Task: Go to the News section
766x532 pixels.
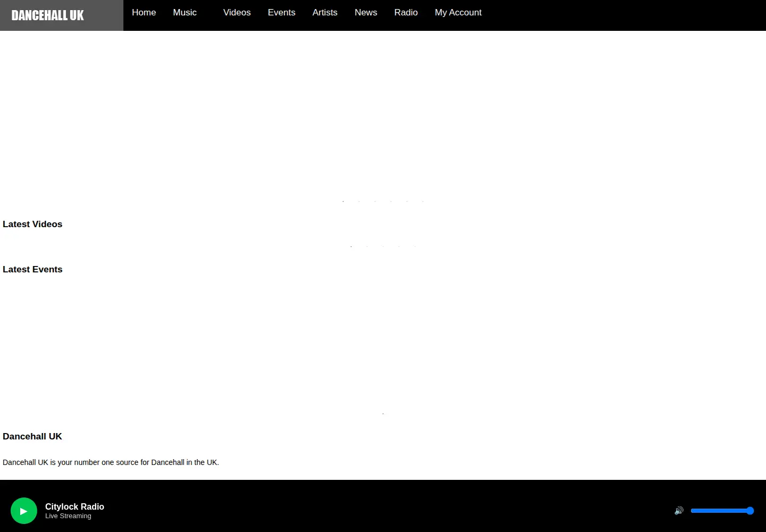Action: (366, 12)
